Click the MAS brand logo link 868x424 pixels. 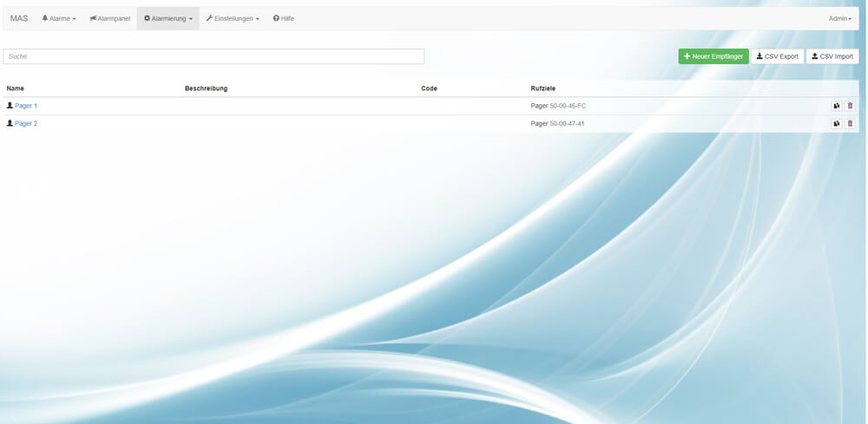(x=19, y=18)
